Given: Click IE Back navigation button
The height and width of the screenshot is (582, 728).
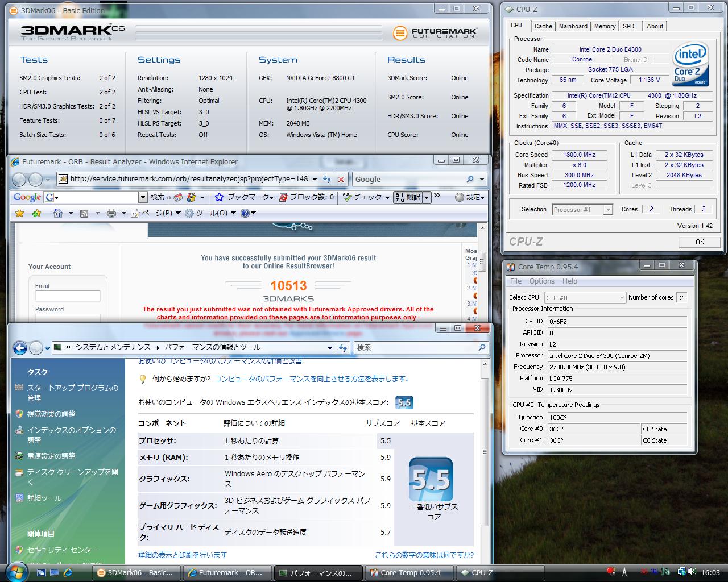Looking at the screenshot, I should [x=19, y=180].
